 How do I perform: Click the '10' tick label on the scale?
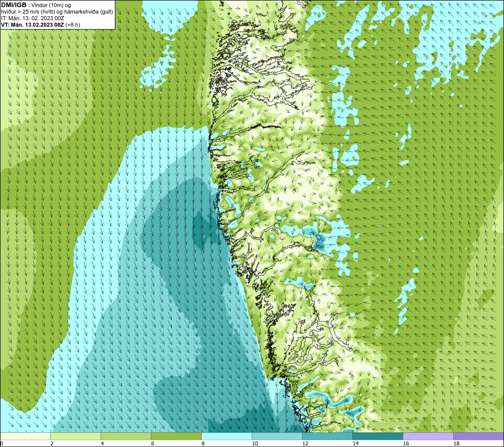point(255,443)
